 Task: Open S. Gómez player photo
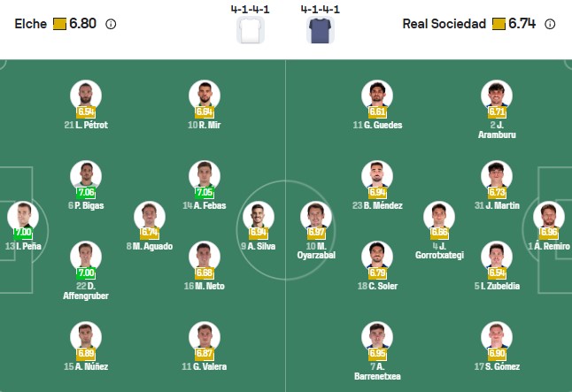tap(497, 337)
